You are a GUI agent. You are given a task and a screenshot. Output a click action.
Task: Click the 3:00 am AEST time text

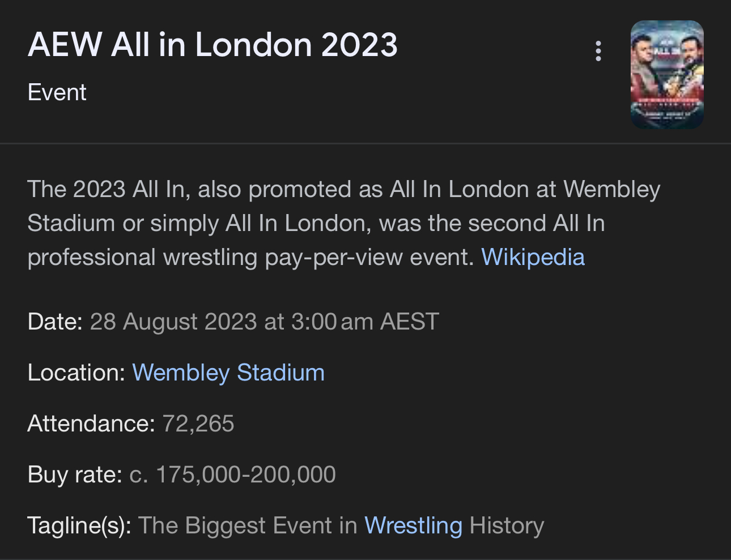[365, 322]
